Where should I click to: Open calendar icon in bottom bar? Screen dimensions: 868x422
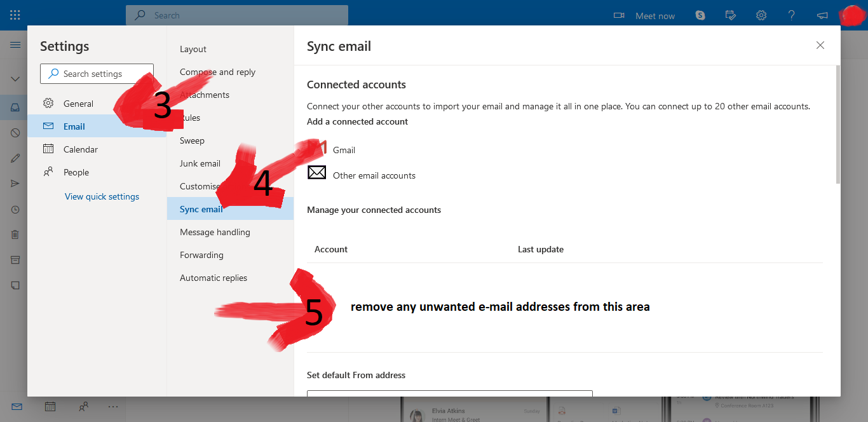(x=50, y=407)
